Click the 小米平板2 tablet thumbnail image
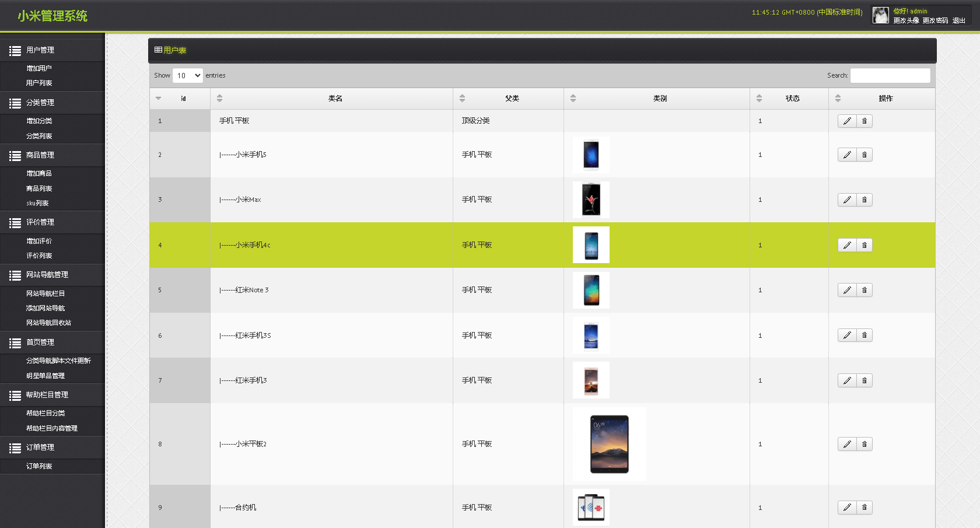The width and height of the screenshot is (980, 528). [x=609, y=444]
